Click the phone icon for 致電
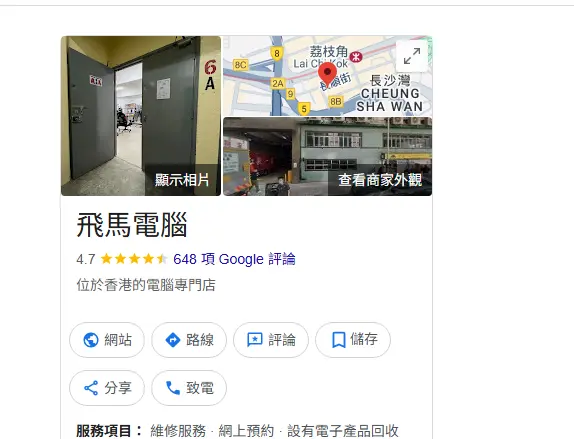574x439 pixels. pos(173,388)
